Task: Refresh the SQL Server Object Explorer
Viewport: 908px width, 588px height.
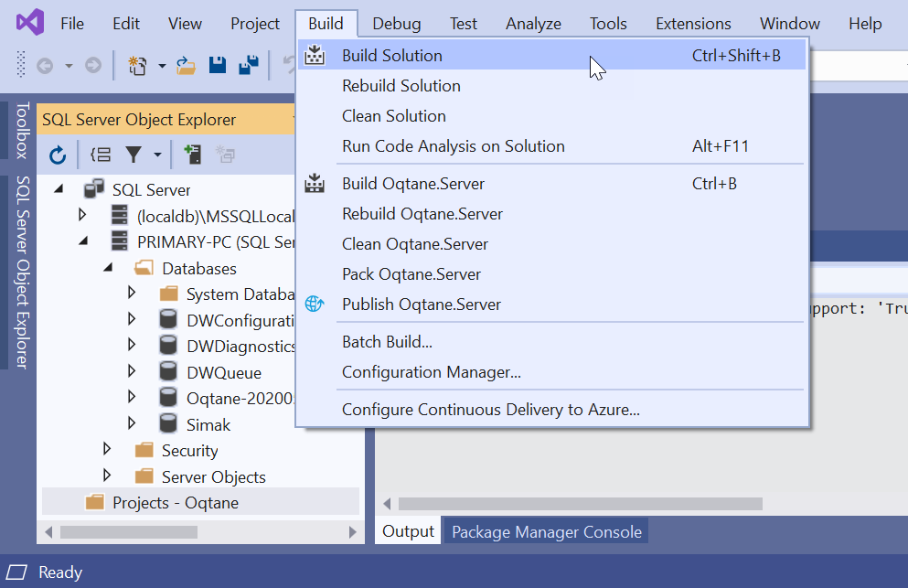Action: point(58,155)
